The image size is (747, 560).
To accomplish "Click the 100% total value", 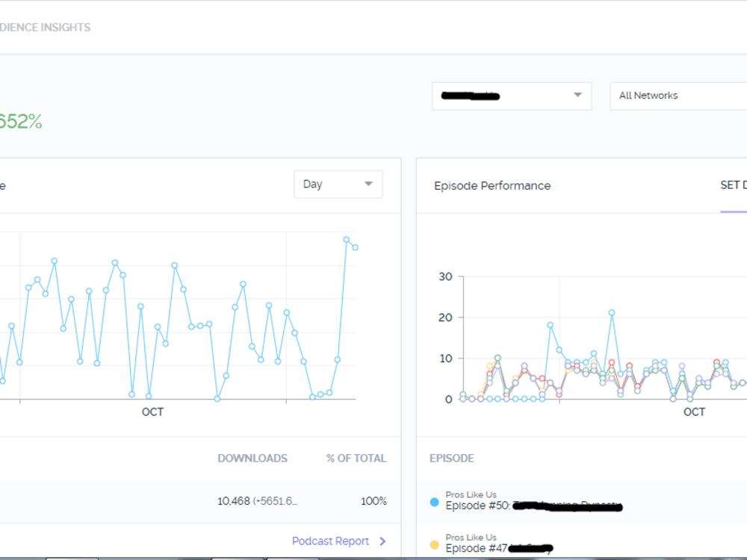I will [373, 501].
